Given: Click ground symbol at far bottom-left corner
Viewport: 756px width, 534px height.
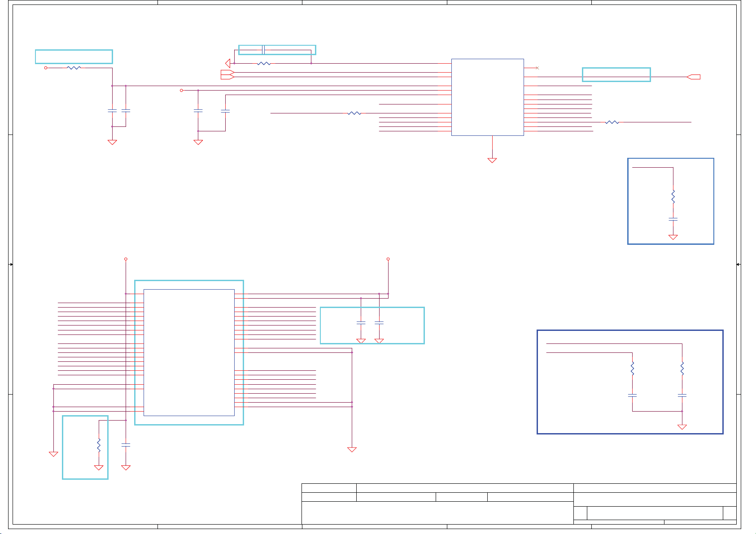Looking at the screenshot, I should coord(53,454).
